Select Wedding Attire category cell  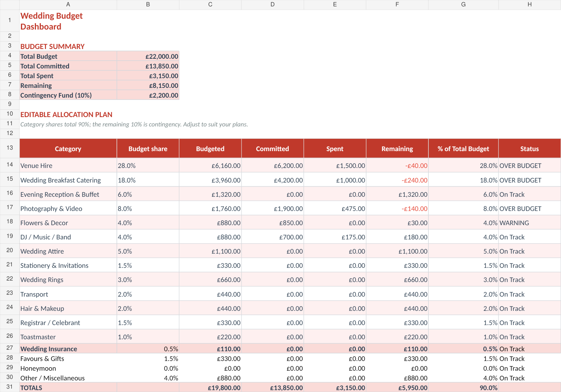68,251
